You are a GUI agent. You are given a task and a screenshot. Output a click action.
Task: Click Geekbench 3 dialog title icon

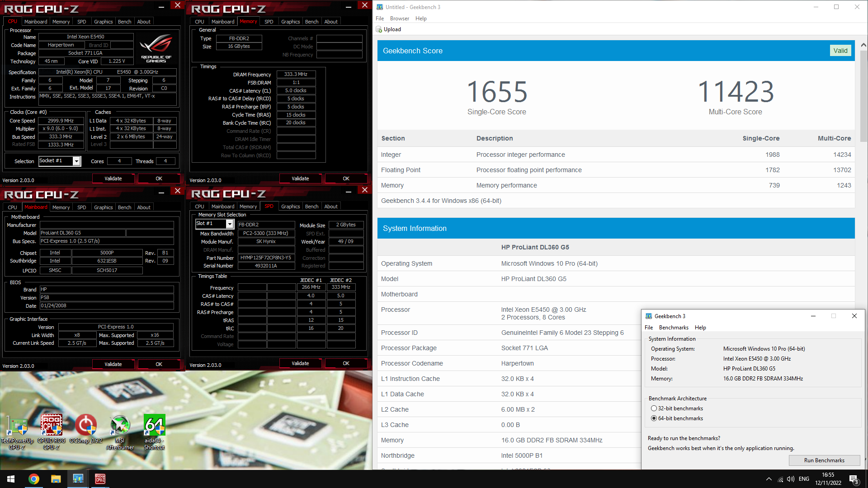[x=649, y=316]
